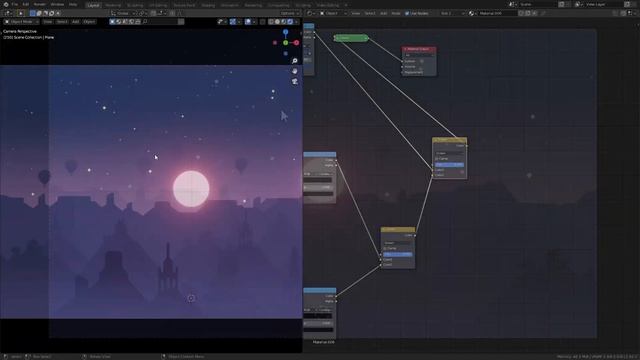The height and width of the screenshot is (360, 640).
Task: Switch to the Modeling workspace tab
Action: (113, 5)
